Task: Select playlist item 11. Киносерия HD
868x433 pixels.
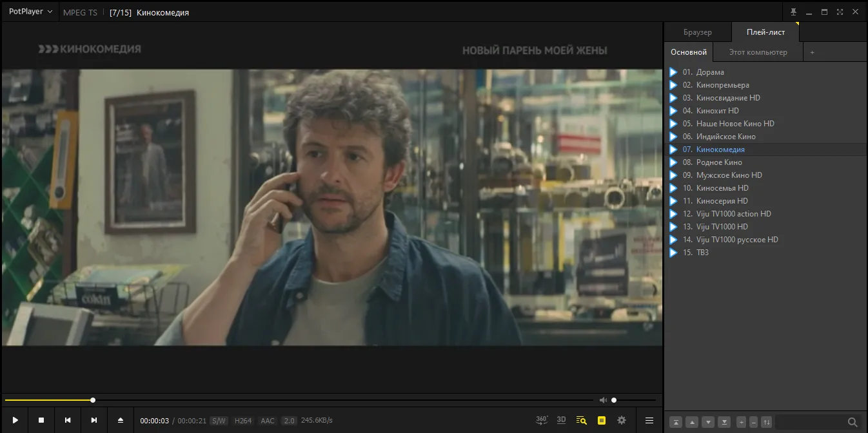Action: coord(765,201)
